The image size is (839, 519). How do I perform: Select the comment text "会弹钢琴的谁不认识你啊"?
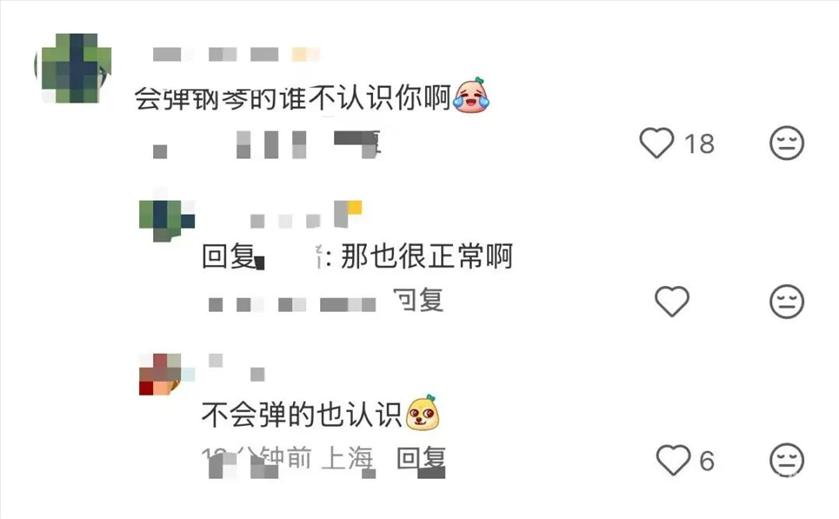[292, 98]
